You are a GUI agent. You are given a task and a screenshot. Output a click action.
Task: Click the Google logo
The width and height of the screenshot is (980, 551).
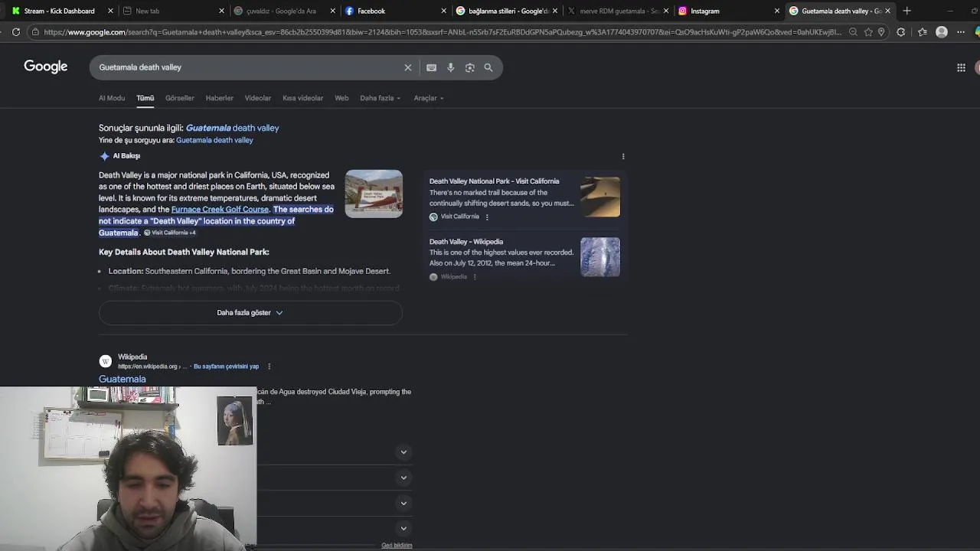[x=46, y=67]
